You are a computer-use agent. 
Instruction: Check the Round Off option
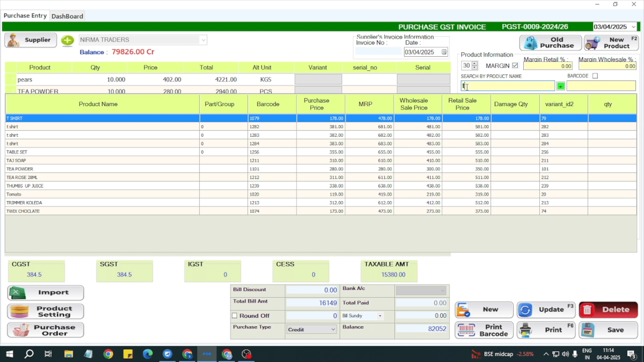234,316
